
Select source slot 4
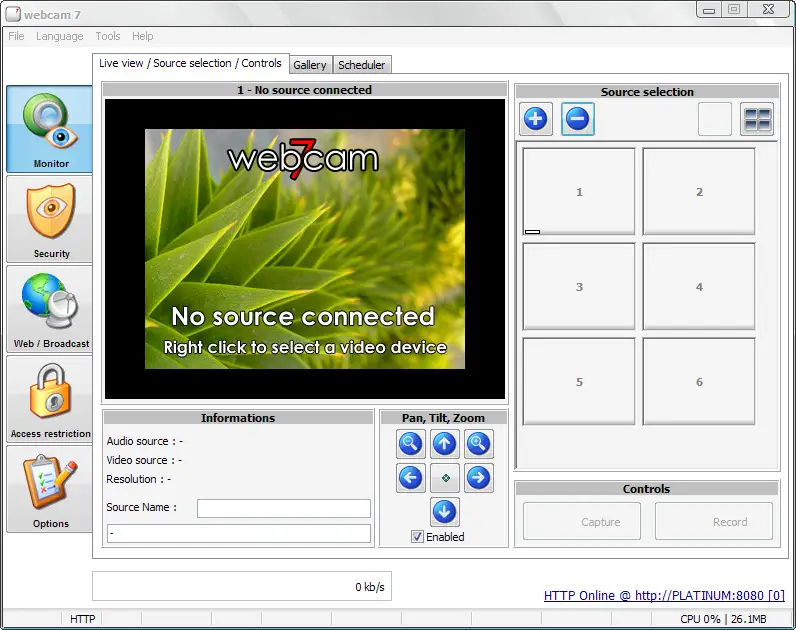699,286
